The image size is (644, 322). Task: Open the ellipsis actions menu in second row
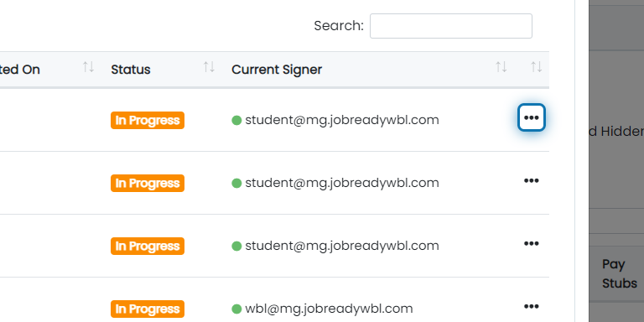pyautogui.click(x=531, y=181)
